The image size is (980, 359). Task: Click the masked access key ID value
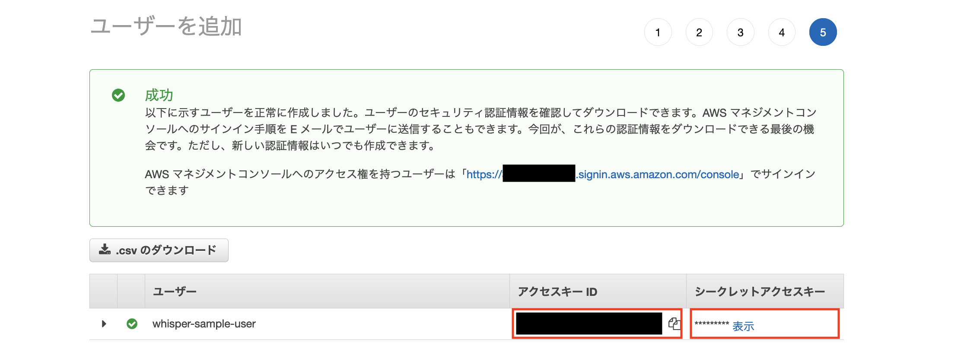pyautogui.click(x=589, y=324)
